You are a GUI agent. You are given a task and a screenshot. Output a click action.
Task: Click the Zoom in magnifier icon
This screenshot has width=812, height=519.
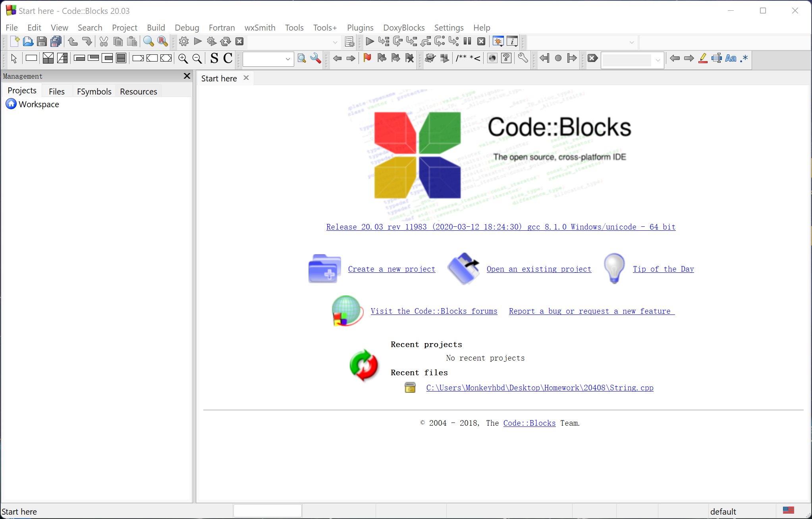(x=183, y=58)
